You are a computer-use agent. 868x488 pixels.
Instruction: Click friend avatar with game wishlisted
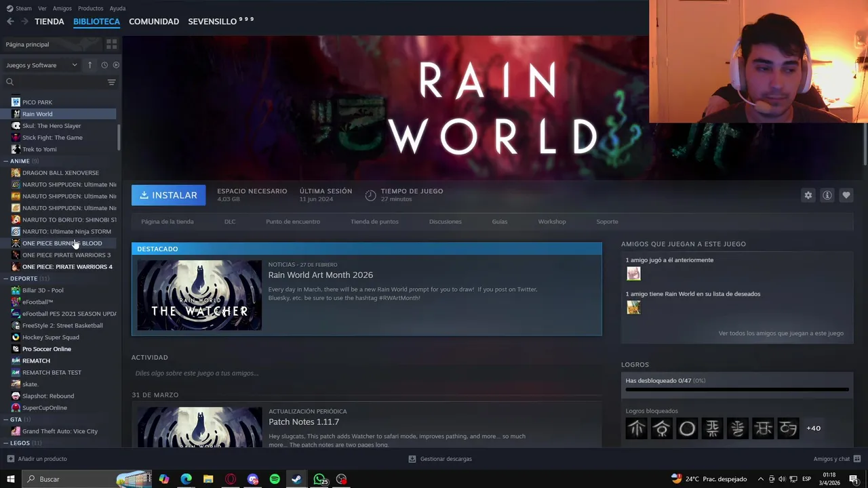633,307
